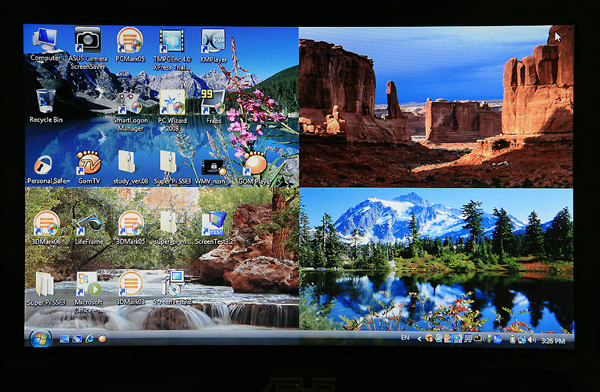600x392 pixels.
Task: Open the Windows Start menu orb
Action: point(40,338)
